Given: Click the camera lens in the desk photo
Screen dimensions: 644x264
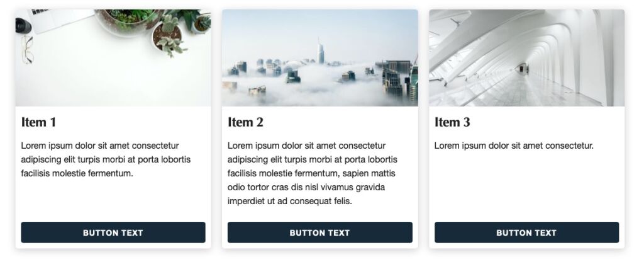Looking at the screenshot, I should (x=23, y=26).
